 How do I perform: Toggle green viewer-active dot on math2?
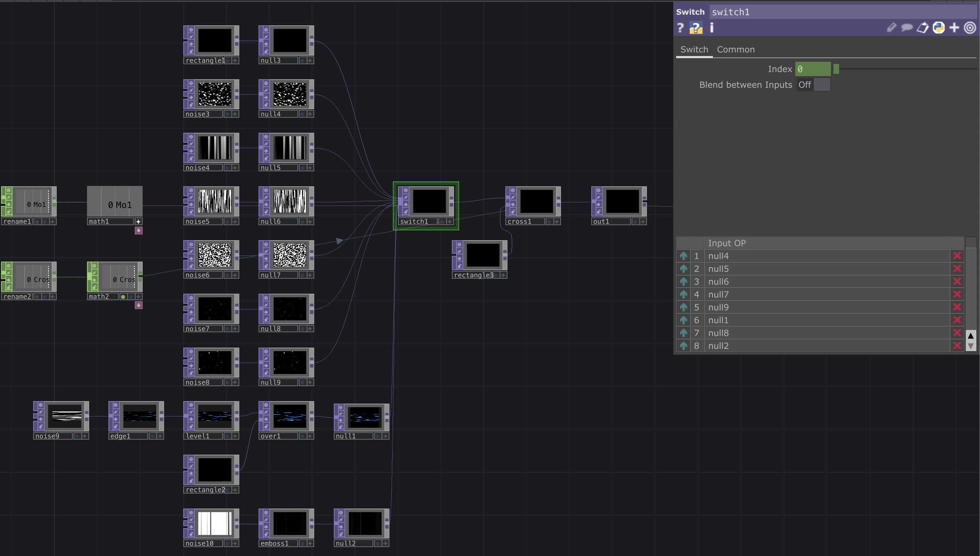tap(123, 297)
